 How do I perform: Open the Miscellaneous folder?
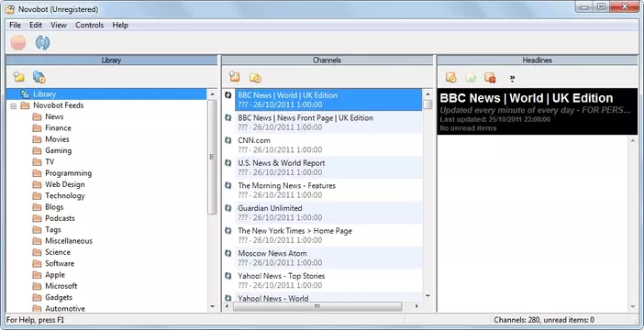pos(69,241)
